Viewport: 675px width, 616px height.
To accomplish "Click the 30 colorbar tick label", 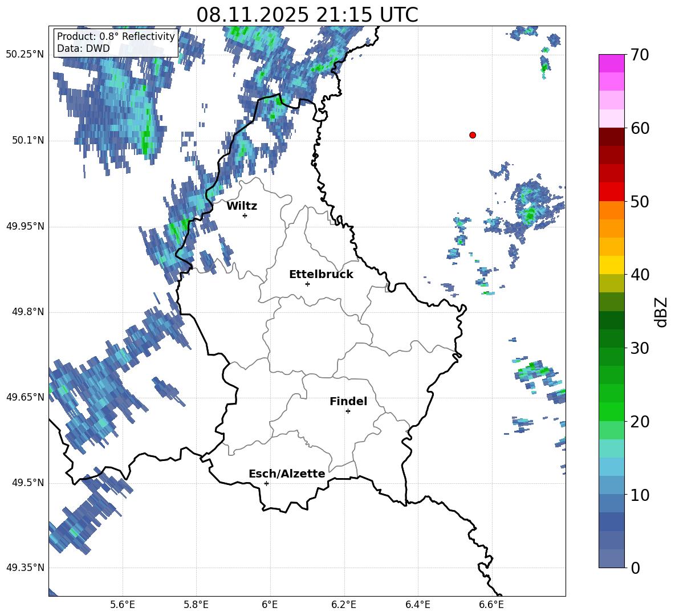I will [x=640, y=348].
